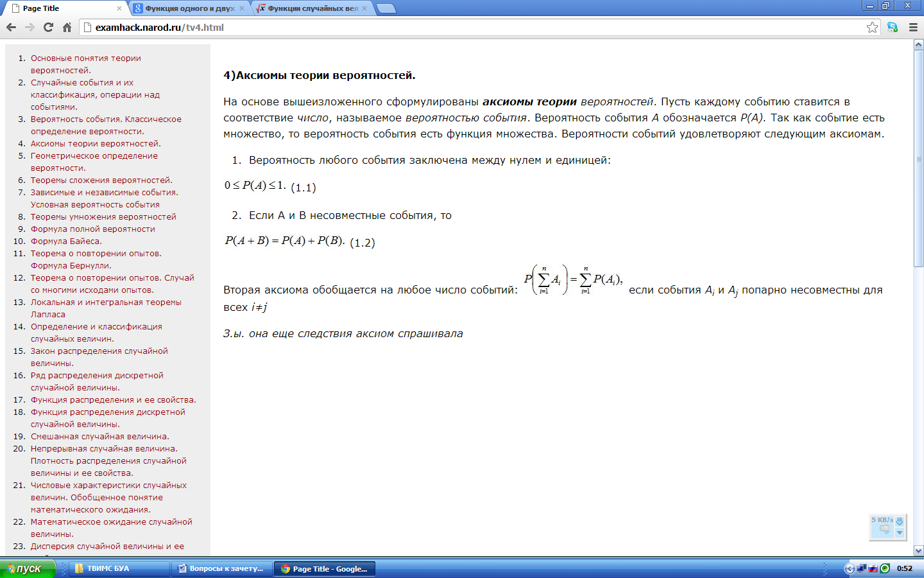Open 'Геометрическое определение вероятности' link

94,162
